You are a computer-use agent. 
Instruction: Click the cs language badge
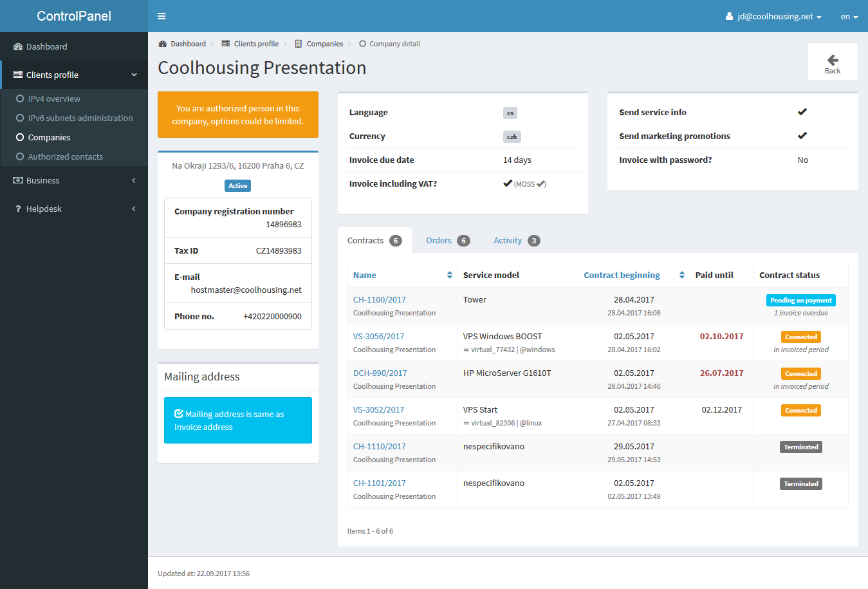pos(510,113)
